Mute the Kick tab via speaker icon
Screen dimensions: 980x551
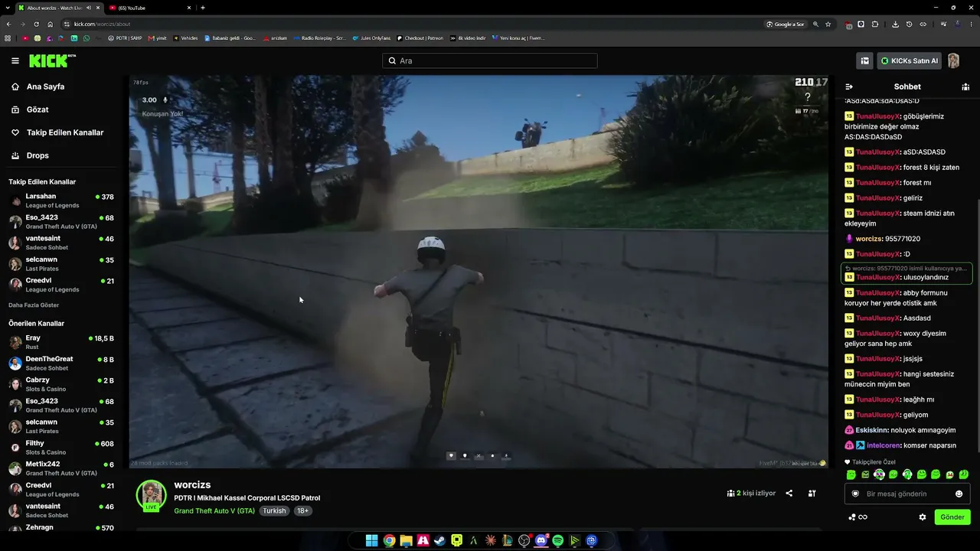(89, 8)
